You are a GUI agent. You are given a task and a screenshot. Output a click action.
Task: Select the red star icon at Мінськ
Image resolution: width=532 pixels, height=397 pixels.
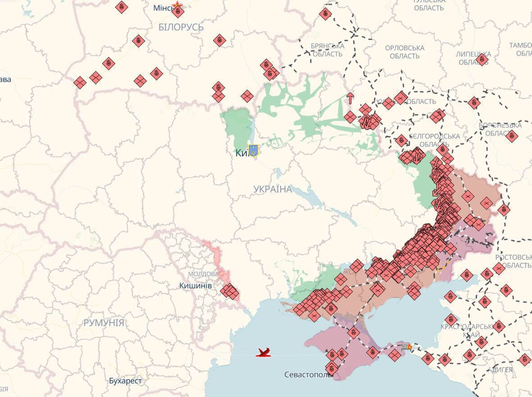(177, 6)
